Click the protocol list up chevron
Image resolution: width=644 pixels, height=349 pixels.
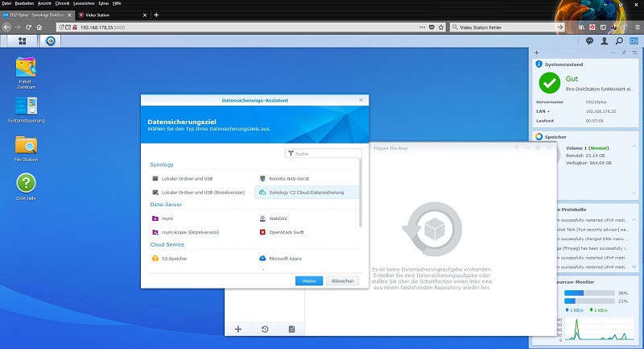[634, 220]
